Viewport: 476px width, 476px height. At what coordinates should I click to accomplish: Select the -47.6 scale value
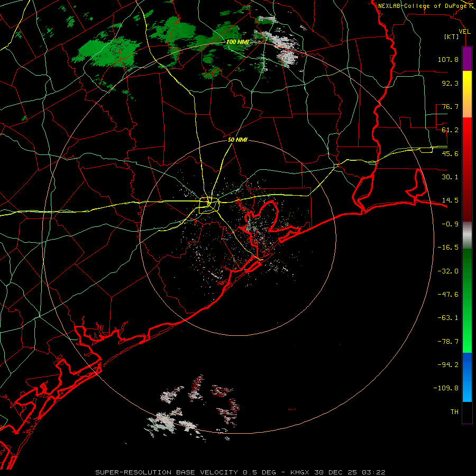448,295
